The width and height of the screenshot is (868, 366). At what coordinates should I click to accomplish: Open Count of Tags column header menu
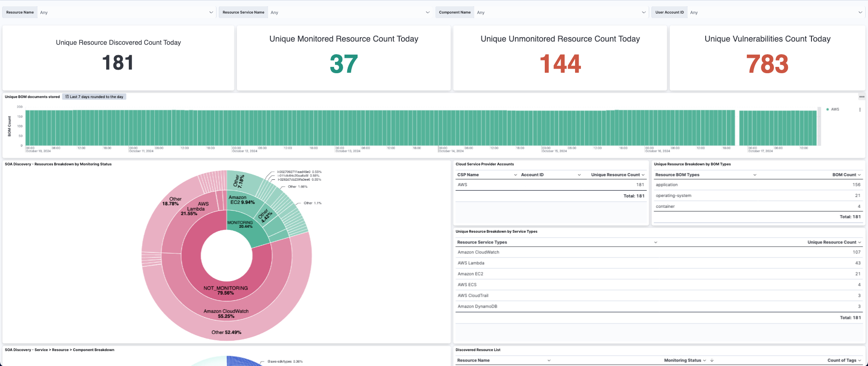coord(859,361)
